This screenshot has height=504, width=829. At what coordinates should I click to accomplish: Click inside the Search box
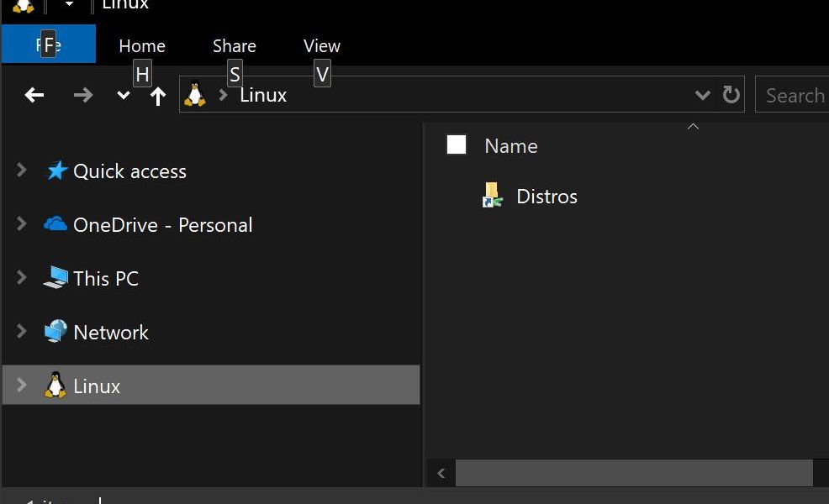pos(795,95)
